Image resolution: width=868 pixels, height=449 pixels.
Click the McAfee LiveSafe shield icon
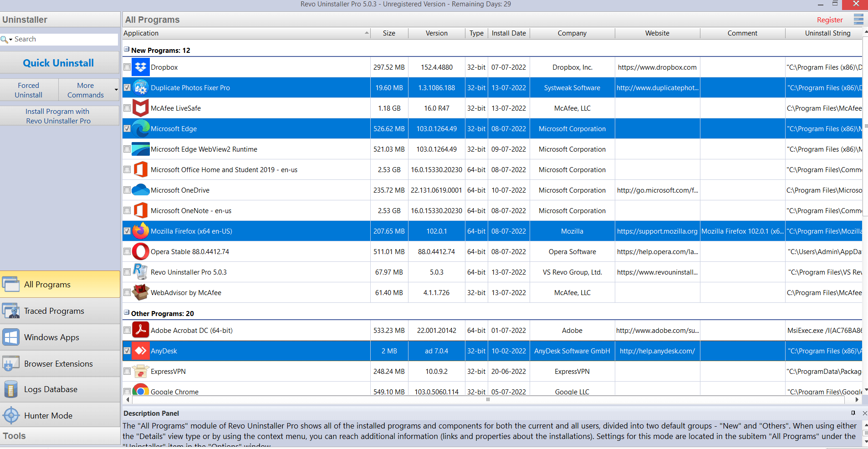tap(140, 108)
